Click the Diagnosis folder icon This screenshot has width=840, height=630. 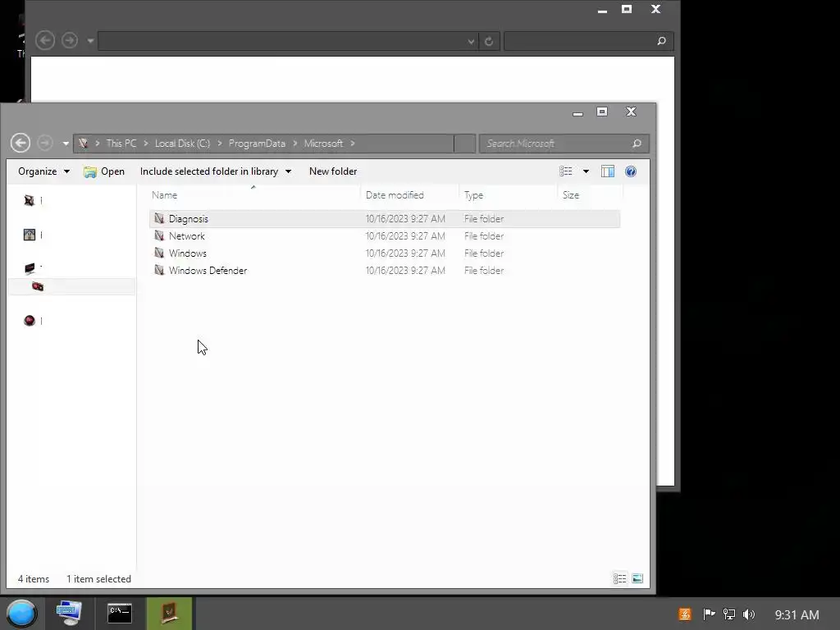159,218
